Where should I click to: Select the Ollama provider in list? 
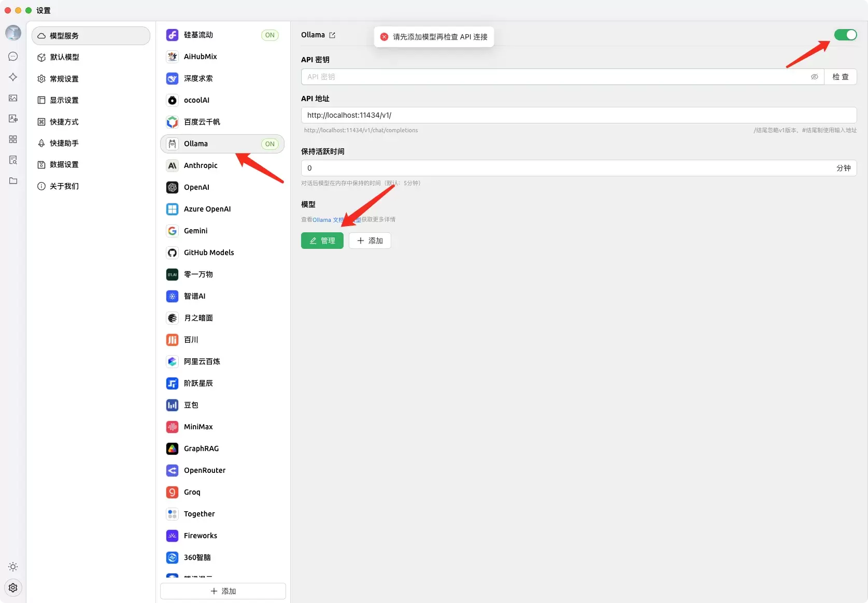pyautogui.click(x=222, y=144)
